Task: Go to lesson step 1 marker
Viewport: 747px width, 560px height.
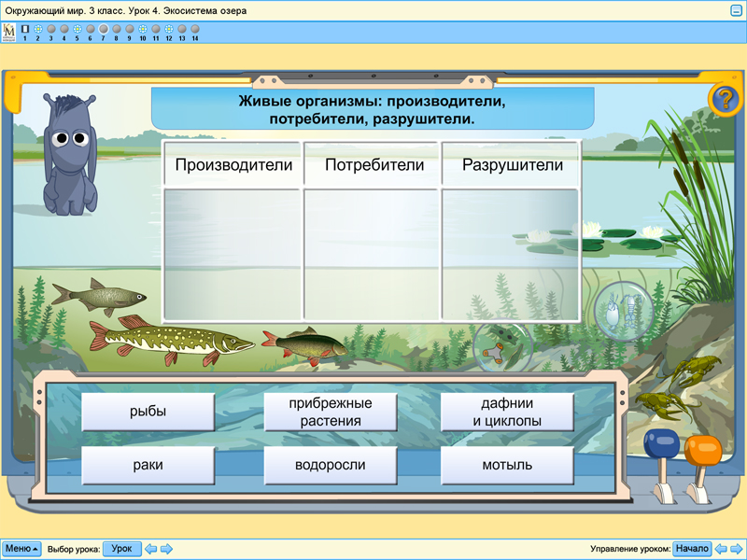Action: pos(25,29)
